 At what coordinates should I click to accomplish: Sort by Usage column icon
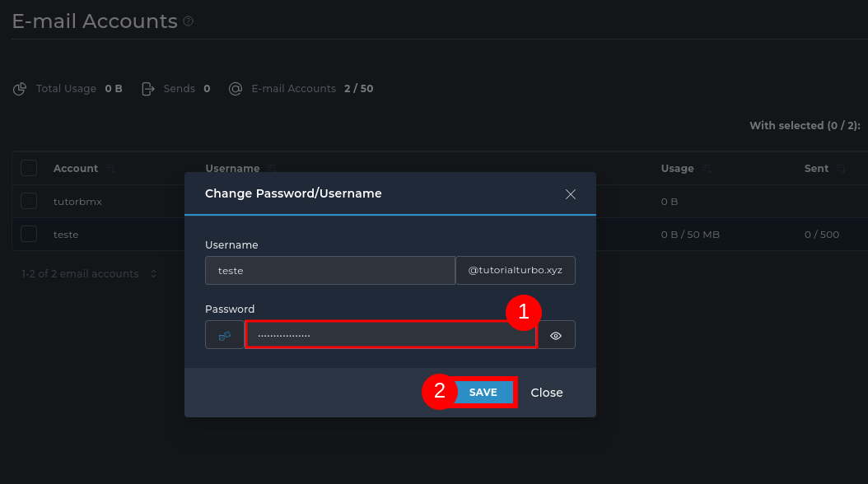pos(707,169)
